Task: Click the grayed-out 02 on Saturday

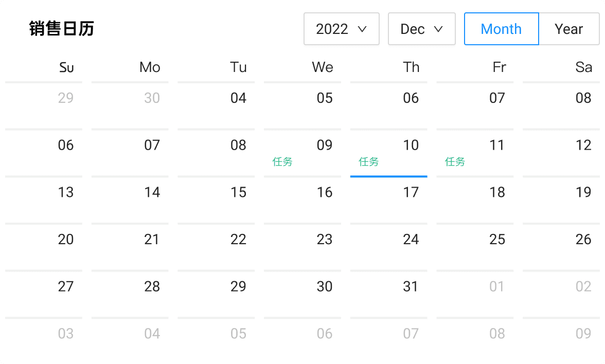Action: point(583,286)
